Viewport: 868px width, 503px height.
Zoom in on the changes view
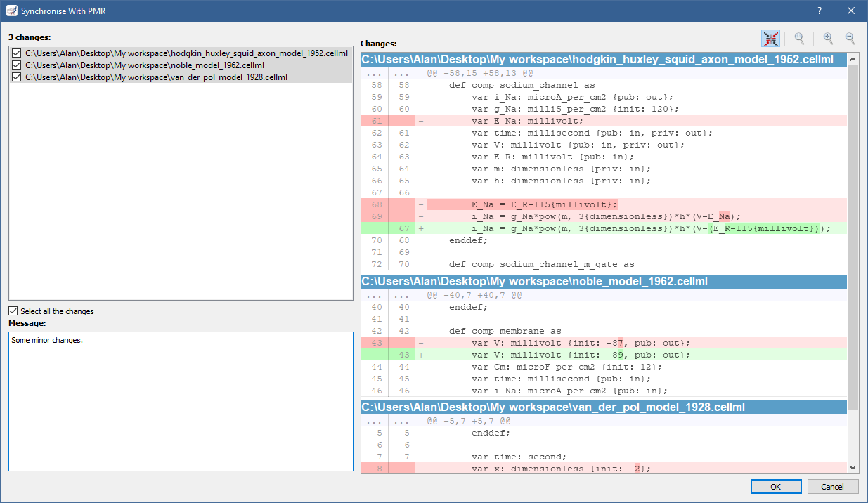click(828, 39)
